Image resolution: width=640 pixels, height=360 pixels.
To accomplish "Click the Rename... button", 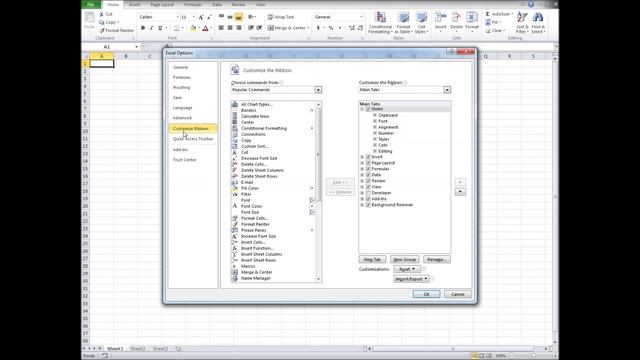I will (437, 260).
